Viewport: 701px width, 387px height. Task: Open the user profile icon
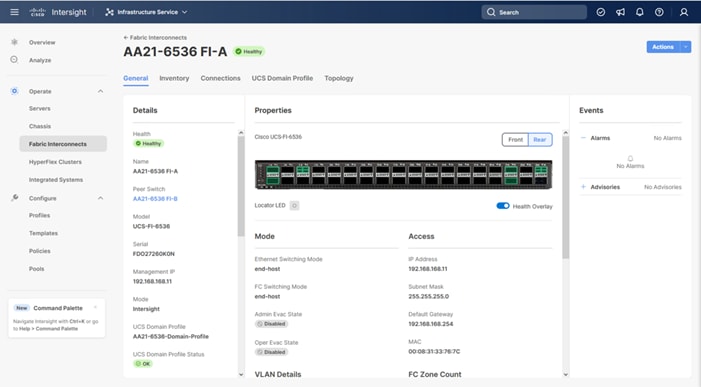tap(684, 12)
